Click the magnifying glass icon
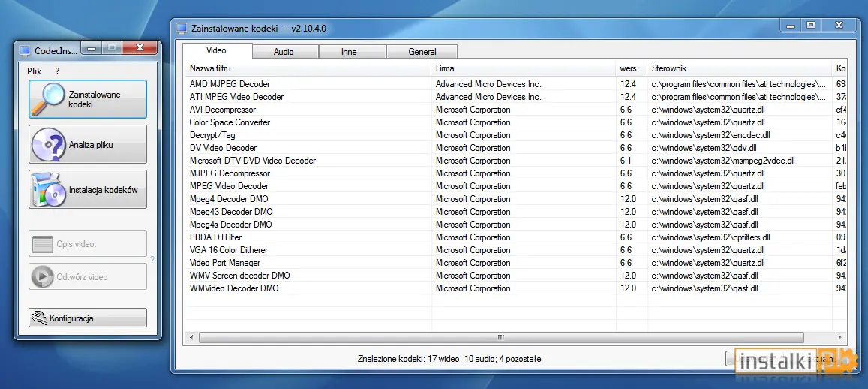868x389 pixels. point(47,99)
